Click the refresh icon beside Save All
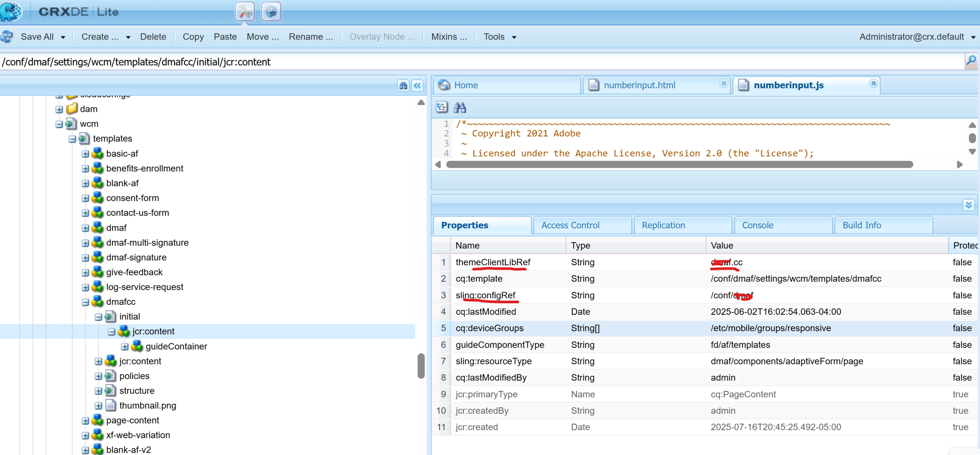 pyautogui.click(x=7, y=37)
